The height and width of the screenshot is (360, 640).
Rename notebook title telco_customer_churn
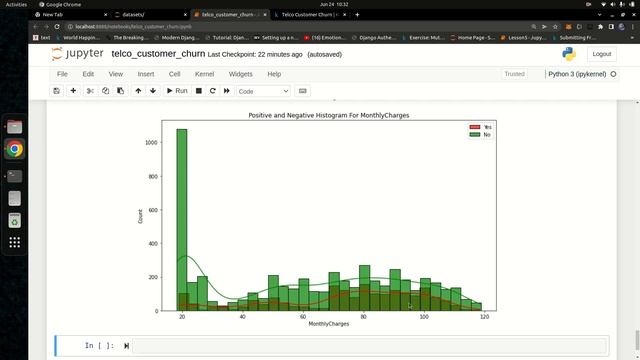click(x=158, y=54)
